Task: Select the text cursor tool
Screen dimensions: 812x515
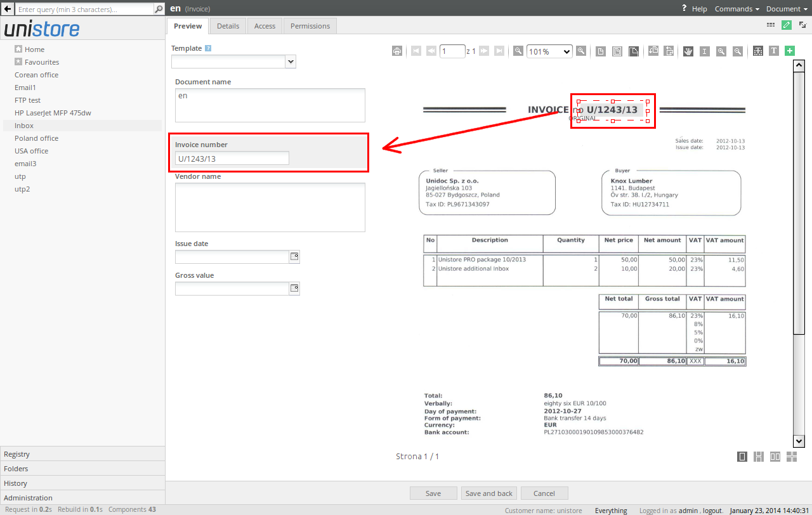Action: (705, 51)
